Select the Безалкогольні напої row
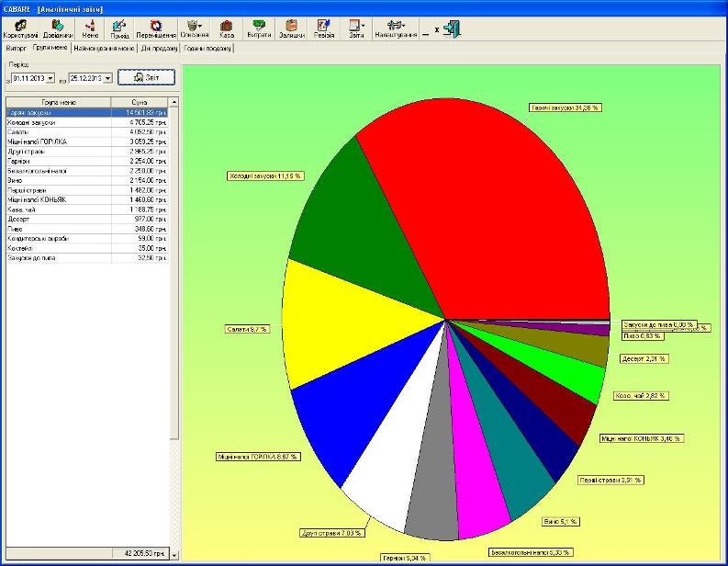This screenshot has width=728, height=566. [87, 171]
